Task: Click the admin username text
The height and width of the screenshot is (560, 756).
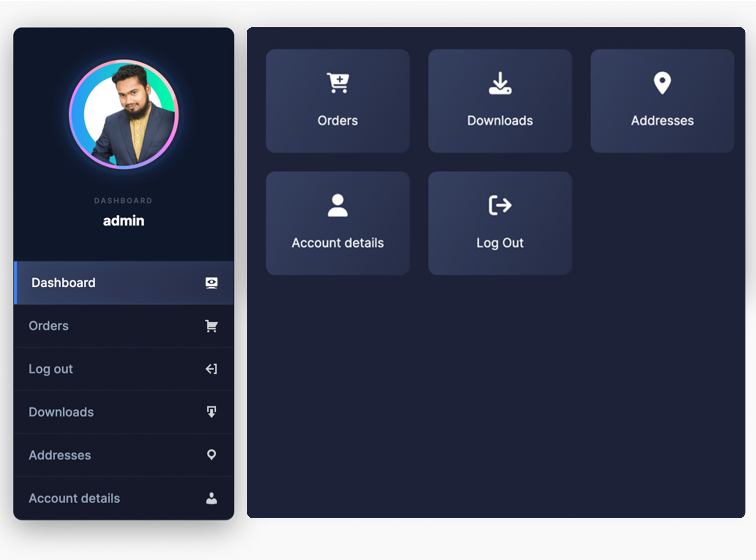Action: click(x=124, y=221)
